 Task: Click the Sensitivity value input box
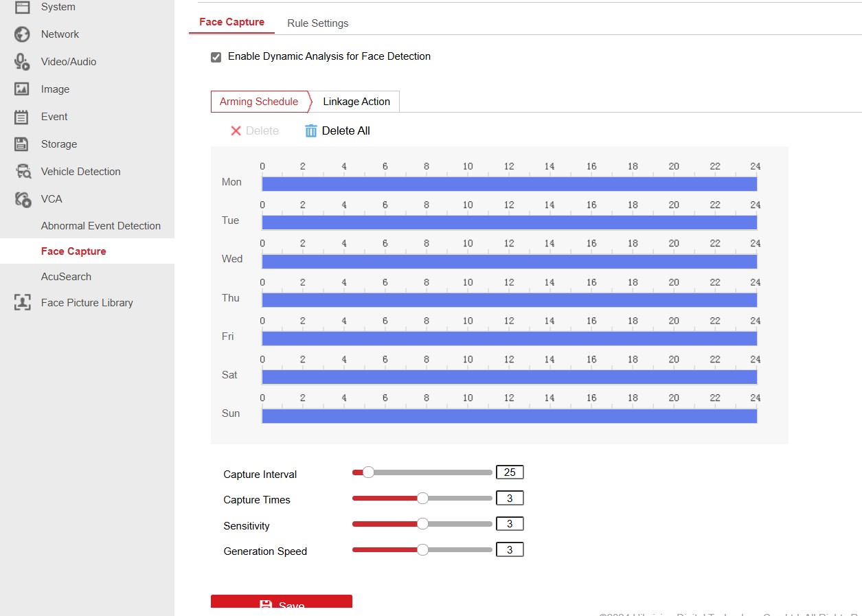click(510, 524)
